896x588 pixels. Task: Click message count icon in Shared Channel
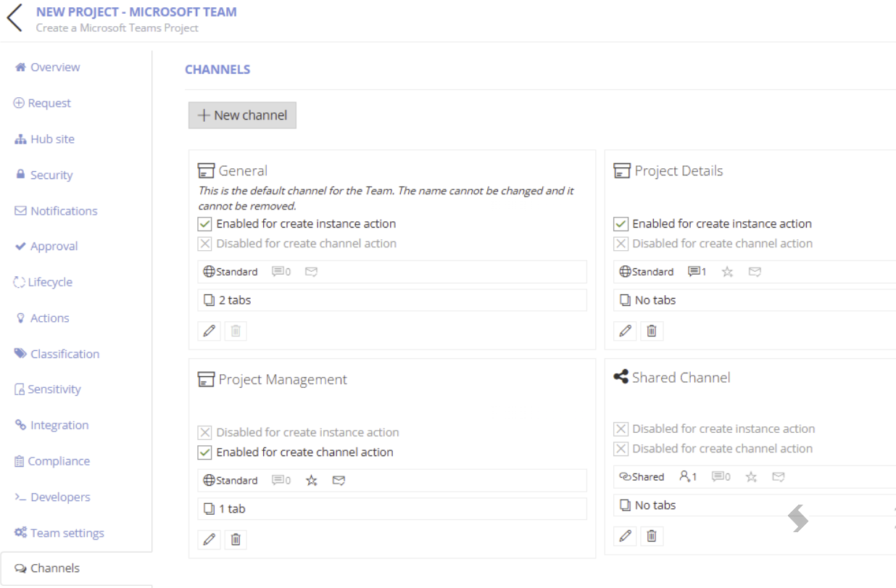pyautogui.click(x=721, y=477)
